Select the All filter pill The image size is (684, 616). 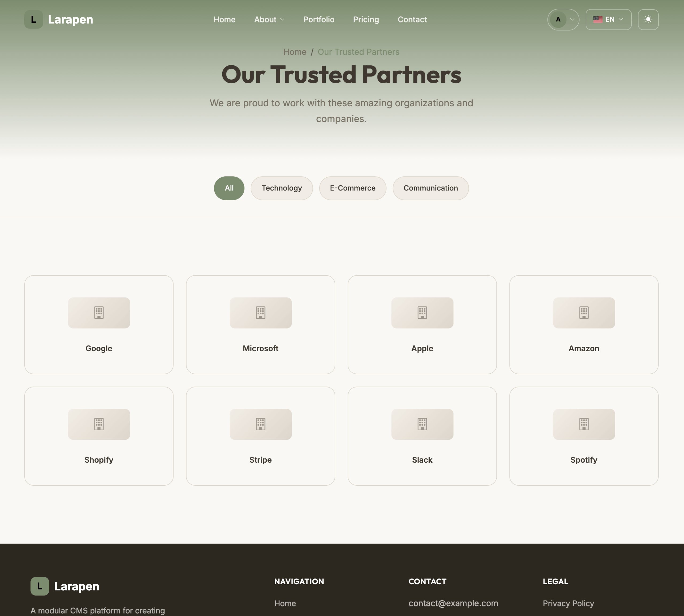(x=229, y=188)
